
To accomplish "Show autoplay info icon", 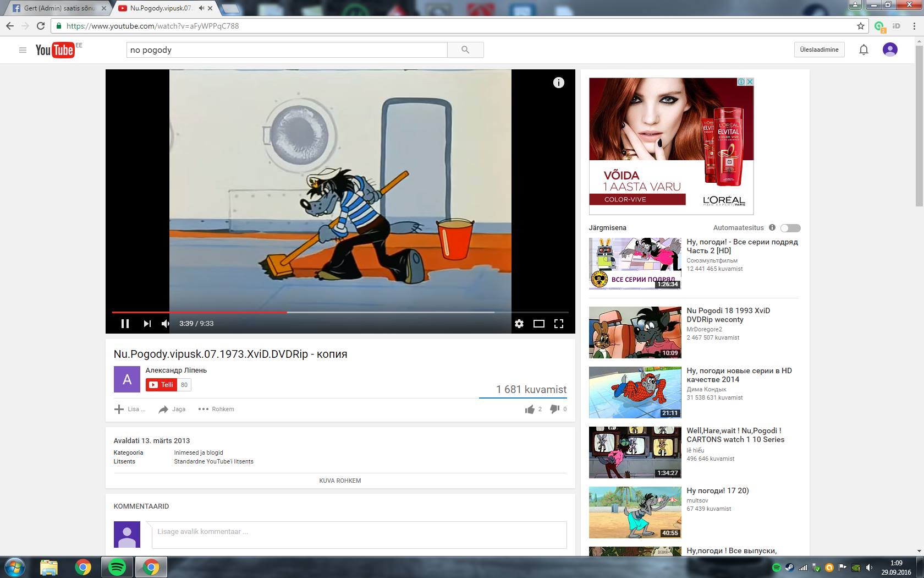I will coord(772,227).
